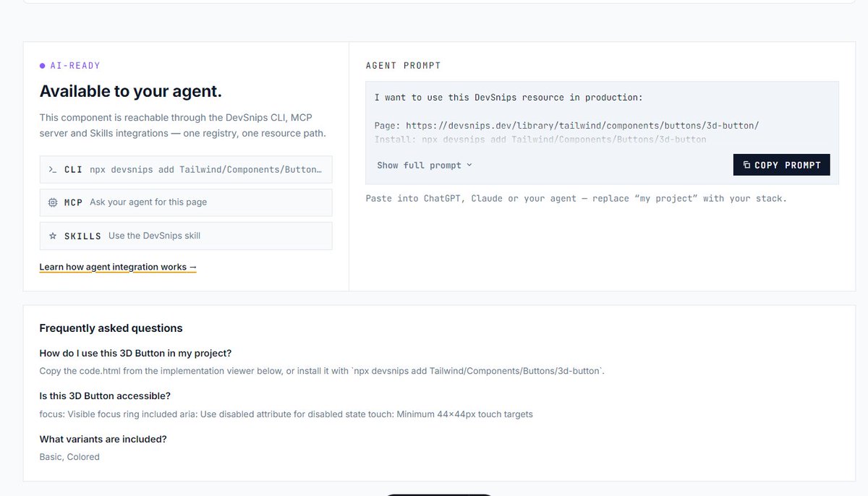868x496 pixels.
Task: Click the MCP chip icon
Action: coord(52,202)
